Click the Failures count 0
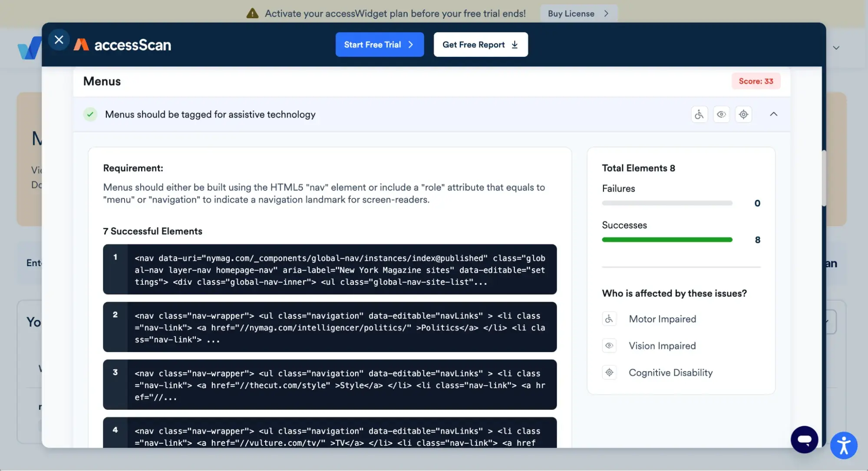 click(x=757, y=203)
